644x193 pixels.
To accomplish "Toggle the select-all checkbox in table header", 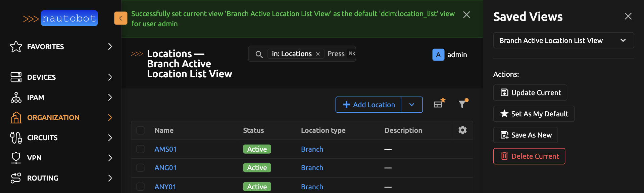I will point(141,130).
